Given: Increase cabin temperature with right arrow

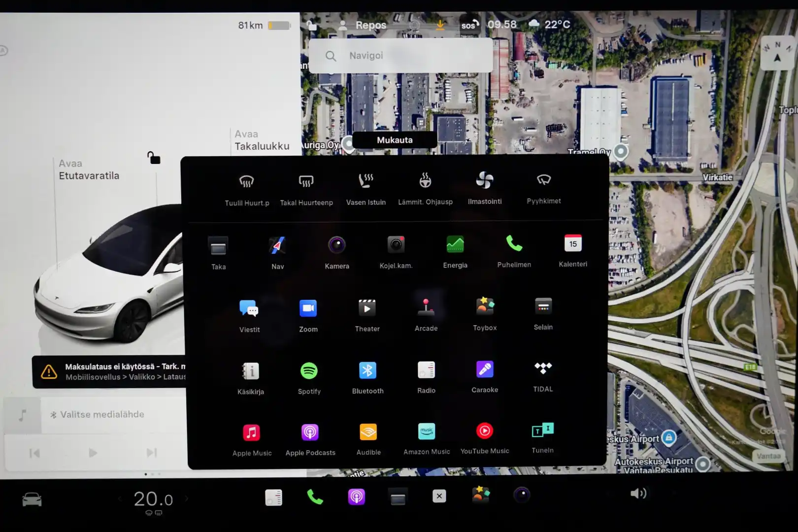Looking at the screenshot, I should (x=187, y=499).
